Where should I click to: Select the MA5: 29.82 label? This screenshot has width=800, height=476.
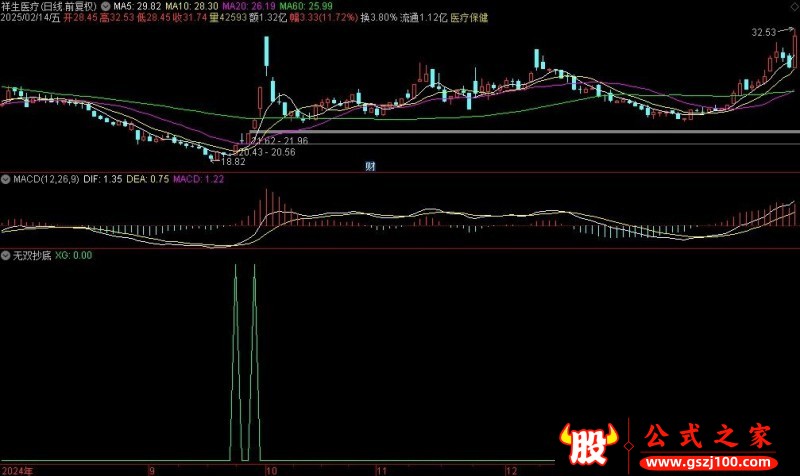point(137,6)
